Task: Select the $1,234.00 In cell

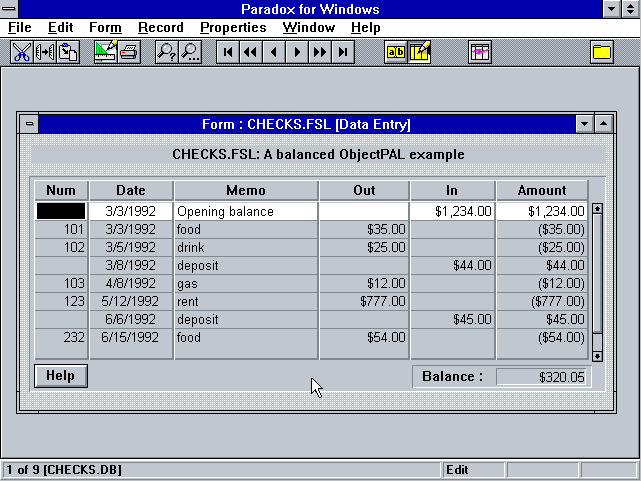Action: tap(452, 211)
